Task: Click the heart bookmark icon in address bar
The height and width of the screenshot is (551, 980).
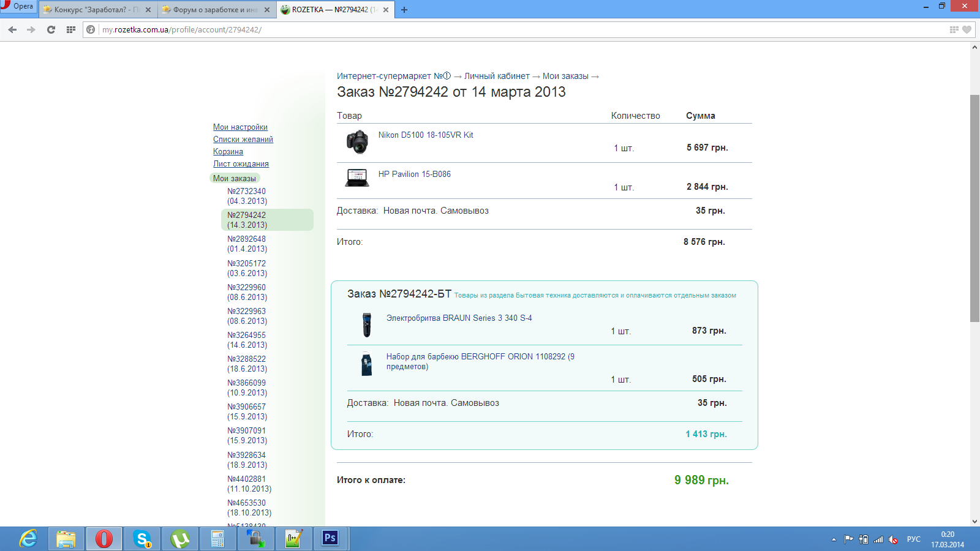Action: [967, 29]
